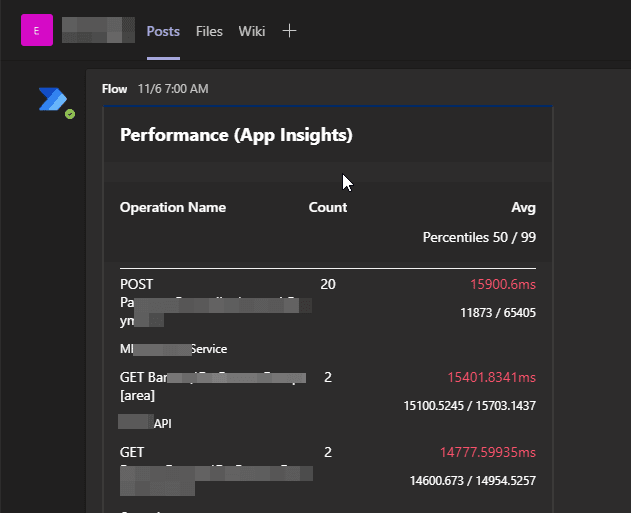Viewport: 631px width, 513px height.
Task: Click the magenta team avatar labeled E
Action: pyautogui.click(x=37, y=31)
